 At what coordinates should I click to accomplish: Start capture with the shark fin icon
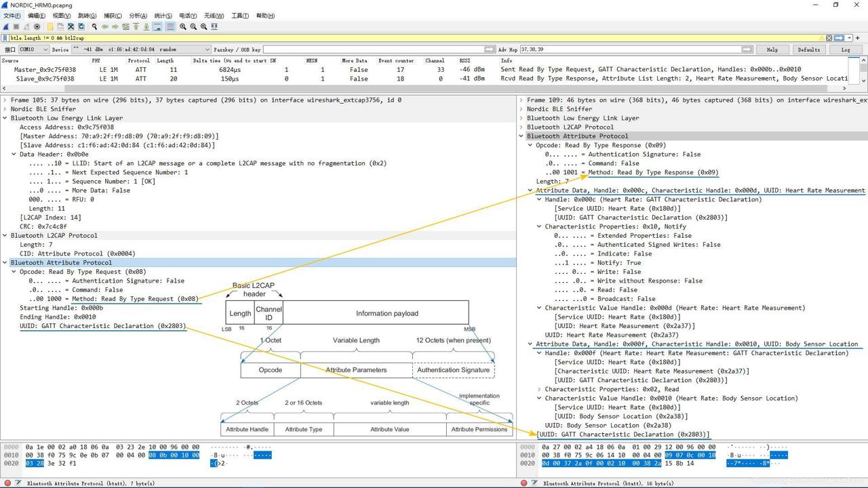pos(6,26)
